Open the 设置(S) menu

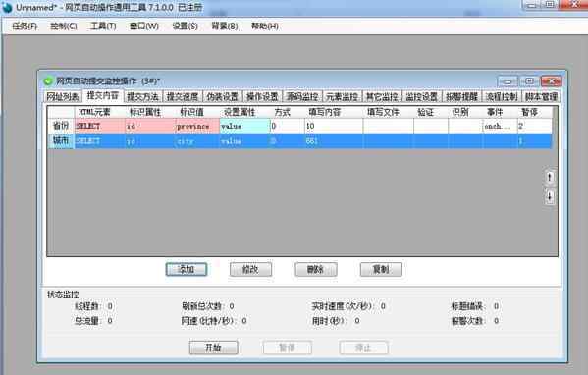(185, 27)
